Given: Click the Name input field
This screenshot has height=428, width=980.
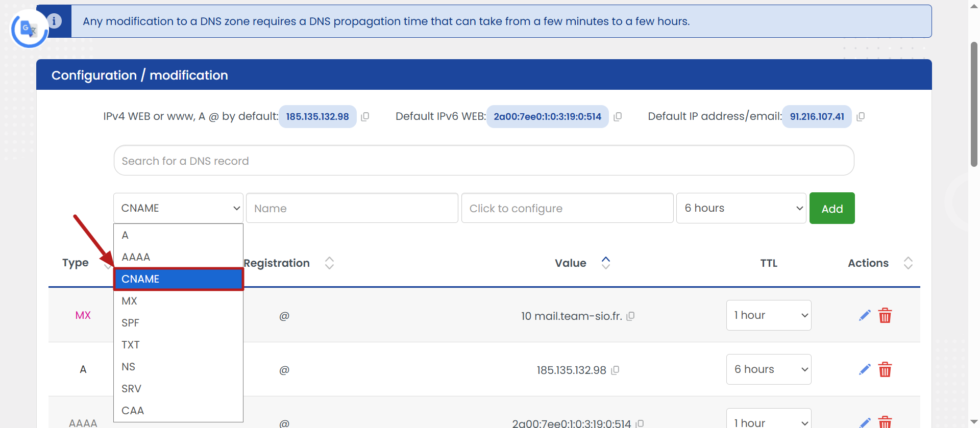Looking at the screenshot, I should pos(352,208).
